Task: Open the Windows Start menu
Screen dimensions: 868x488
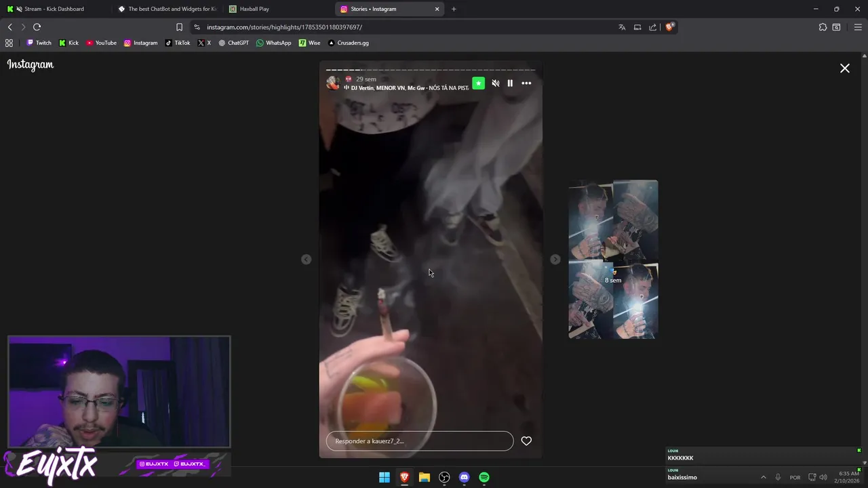Action: tap(384, 477)
